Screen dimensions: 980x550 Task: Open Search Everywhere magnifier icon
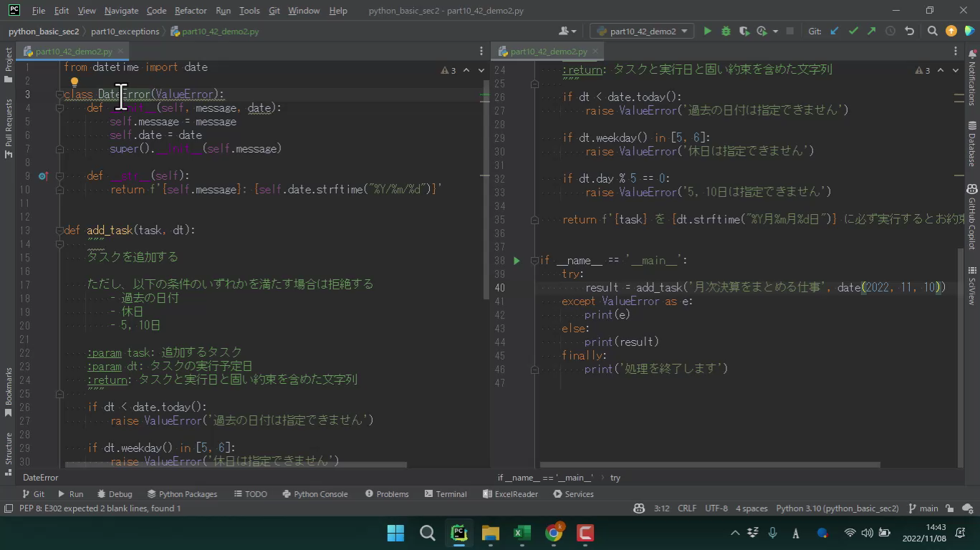click(x=932, y=31)
